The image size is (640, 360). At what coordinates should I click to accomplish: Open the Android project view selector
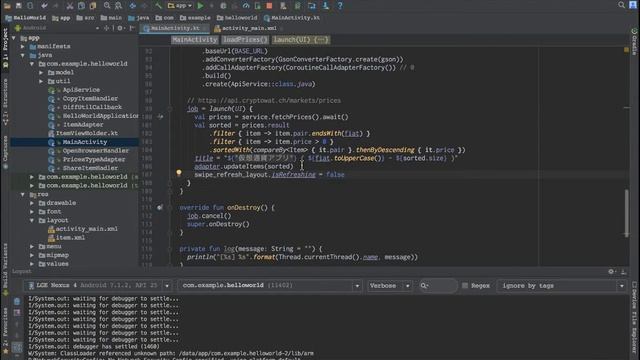[56, 28]
